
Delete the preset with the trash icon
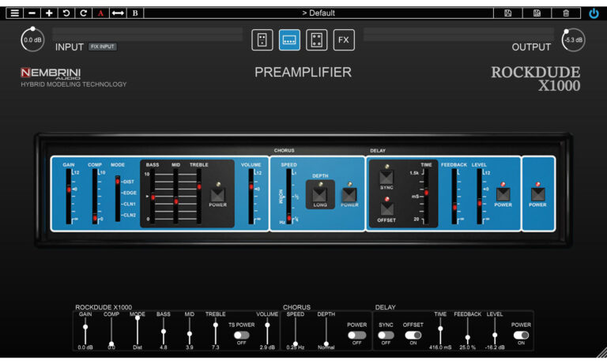pyautogui.click(x=566, y=13)
